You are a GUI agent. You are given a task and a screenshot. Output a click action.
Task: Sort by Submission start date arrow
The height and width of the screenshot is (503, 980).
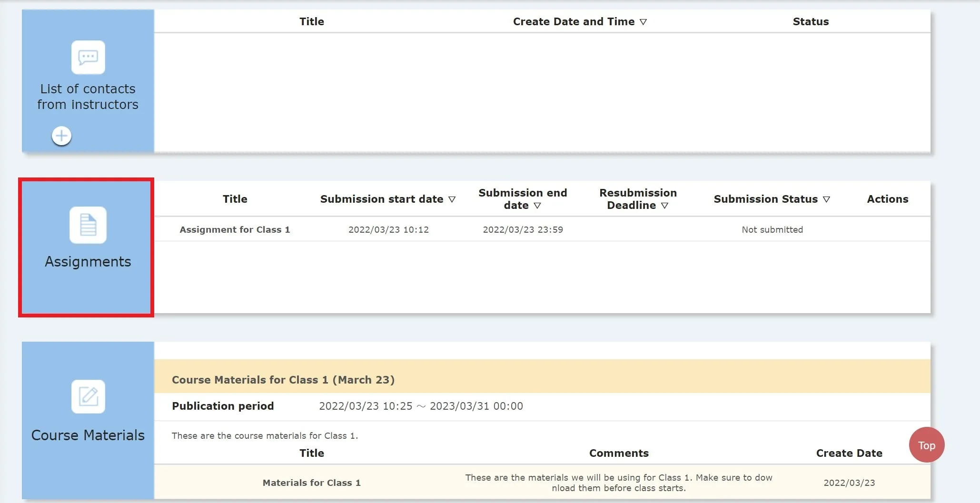point(452,199)
